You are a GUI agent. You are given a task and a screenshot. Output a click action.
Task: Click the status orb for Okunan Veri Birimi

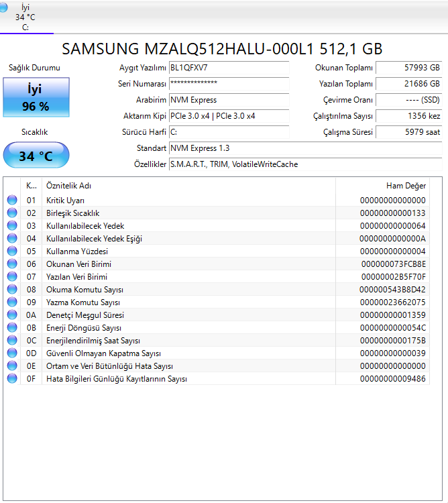point(12,264)
